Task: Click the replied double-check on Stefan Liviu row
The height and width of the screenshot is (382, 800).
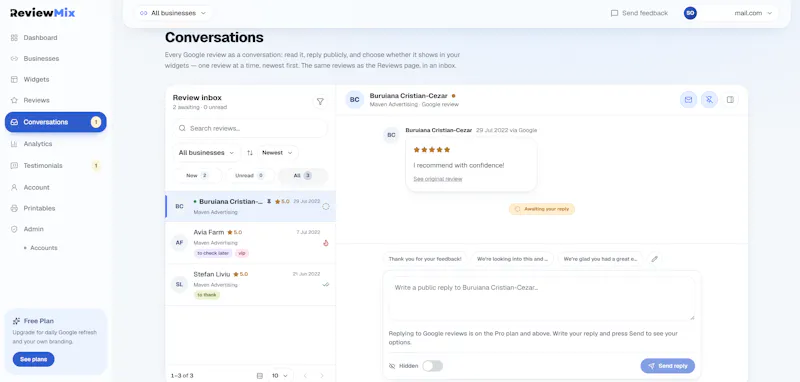Action: coord(326,285)
